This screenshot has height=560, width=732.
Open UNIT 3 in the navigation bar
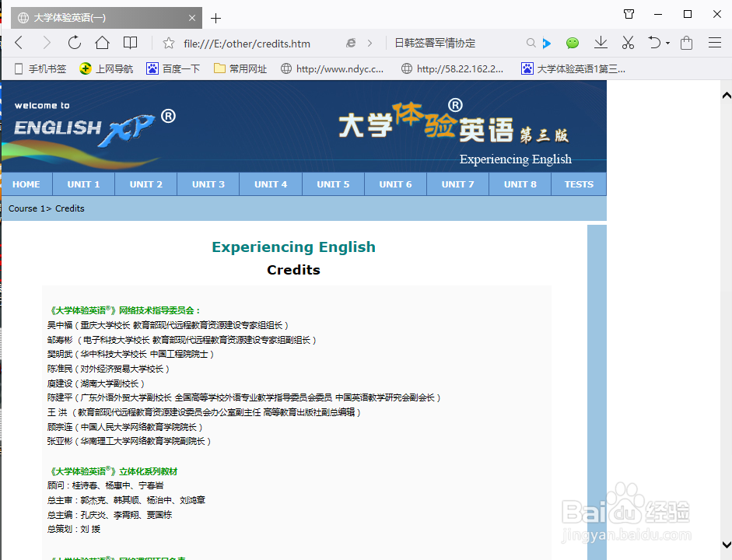[208, 184]
